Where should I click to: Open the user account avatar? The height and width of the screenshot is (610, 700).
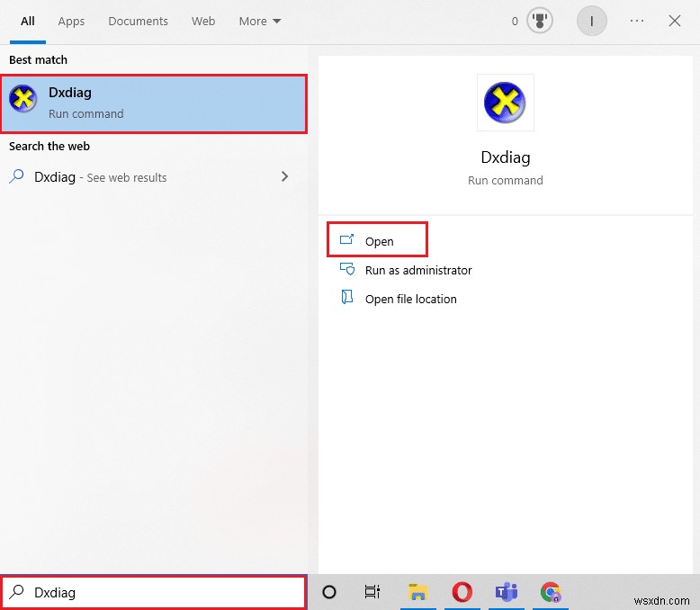(591, 21)
